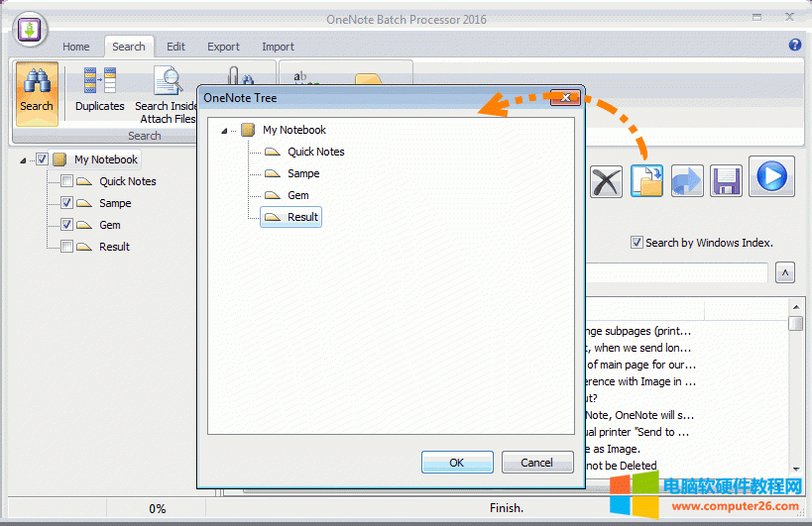Switch to the Export tab
The image size is (812, 526).
point(223,47)
